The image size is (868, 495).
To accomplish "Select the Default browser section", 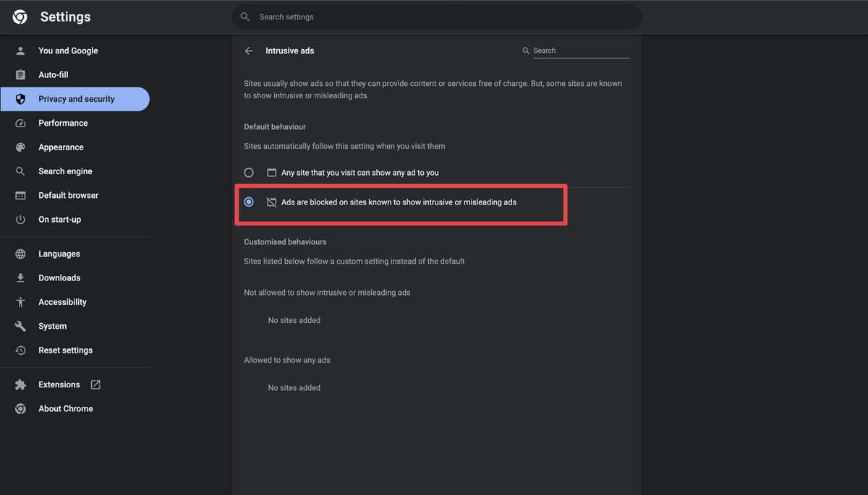I will pyautogui.click(x=68, y=195).
